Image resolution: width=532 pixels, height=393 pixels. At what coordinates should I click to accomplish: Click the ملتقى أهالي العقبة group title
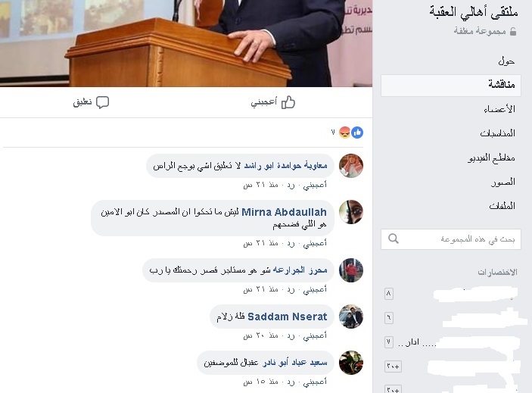474,12
